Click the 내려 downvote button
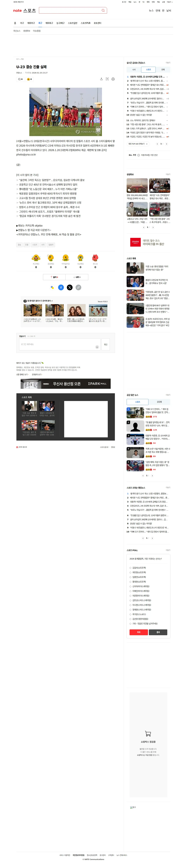The width and height of the screenshot is (193, 868). click(77, 277)
